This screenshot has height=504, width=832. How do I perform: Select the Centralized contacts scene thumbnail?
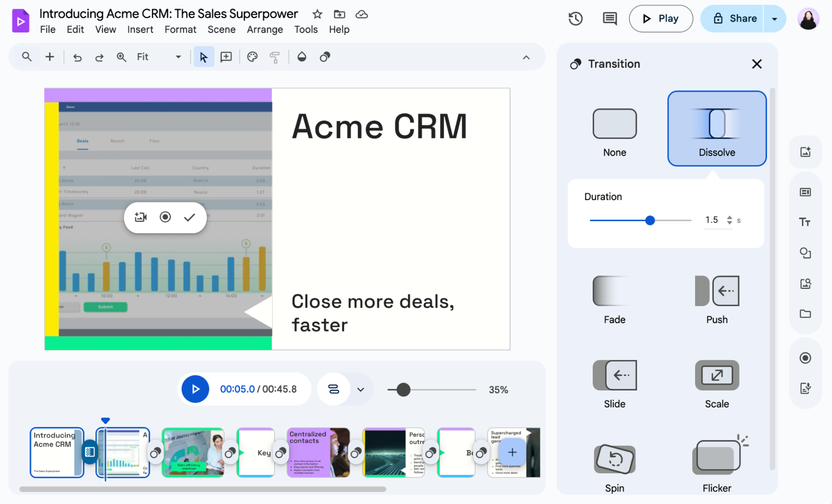pos(318,452)
